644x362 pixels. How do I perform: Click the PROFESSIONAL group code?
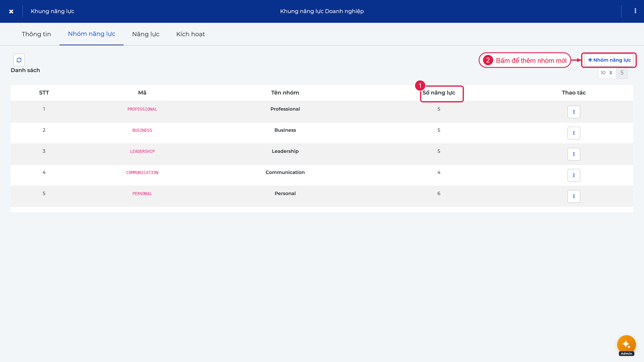142,109
